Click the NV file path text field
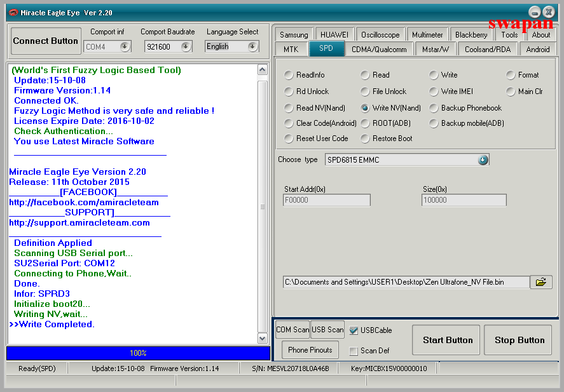Image resolution: width=564 pixels, height=392 pixels. tap(406, 282)
